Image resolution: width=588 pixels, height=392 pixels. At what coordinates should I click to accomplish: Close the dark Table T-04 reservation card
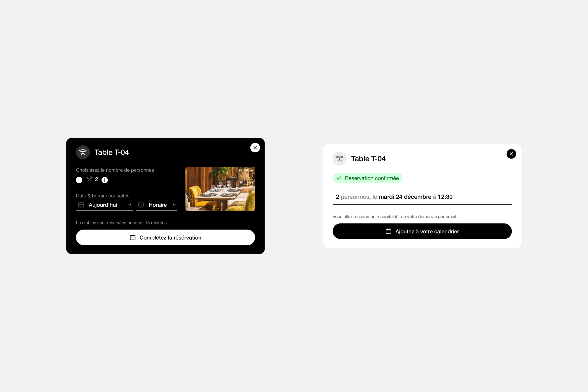pos(255,148)
